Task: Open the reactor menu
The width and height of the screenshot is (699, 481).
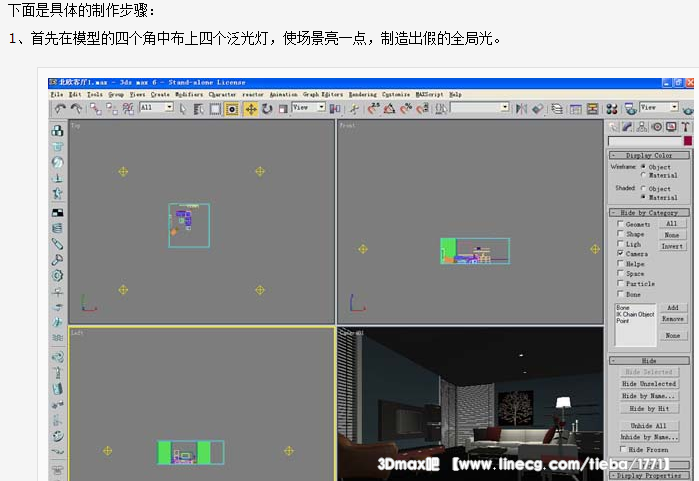Action: tap(253, 95)
